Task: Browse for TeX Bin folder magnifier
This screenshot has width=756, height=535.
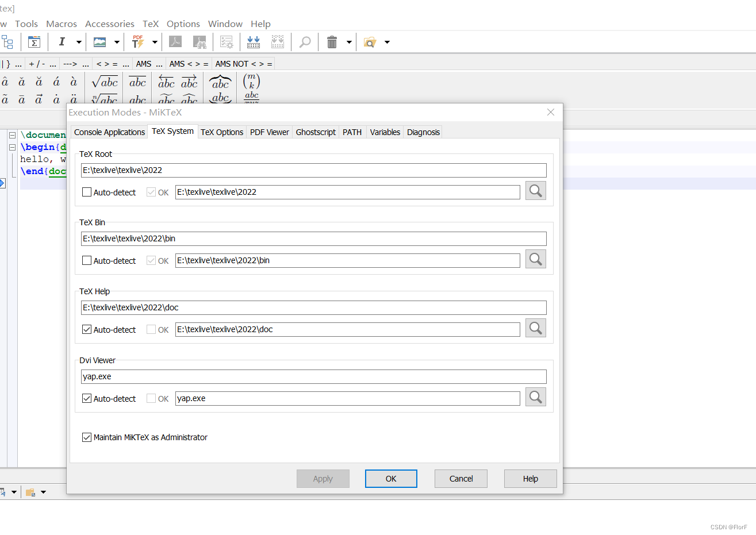Action: 536,259
